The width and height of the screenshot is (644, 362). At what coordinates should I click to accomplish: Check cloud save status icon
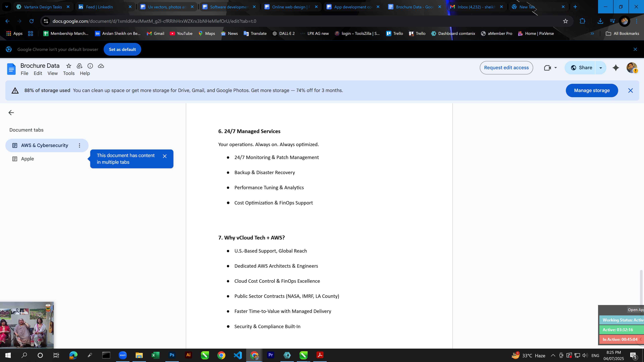101,66
